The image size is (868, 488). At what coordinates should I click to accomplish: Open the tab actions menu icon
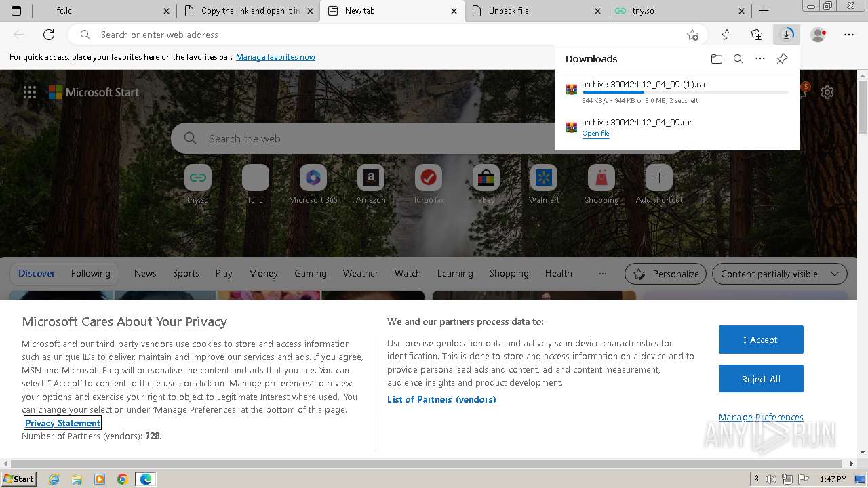pos(16,11)
